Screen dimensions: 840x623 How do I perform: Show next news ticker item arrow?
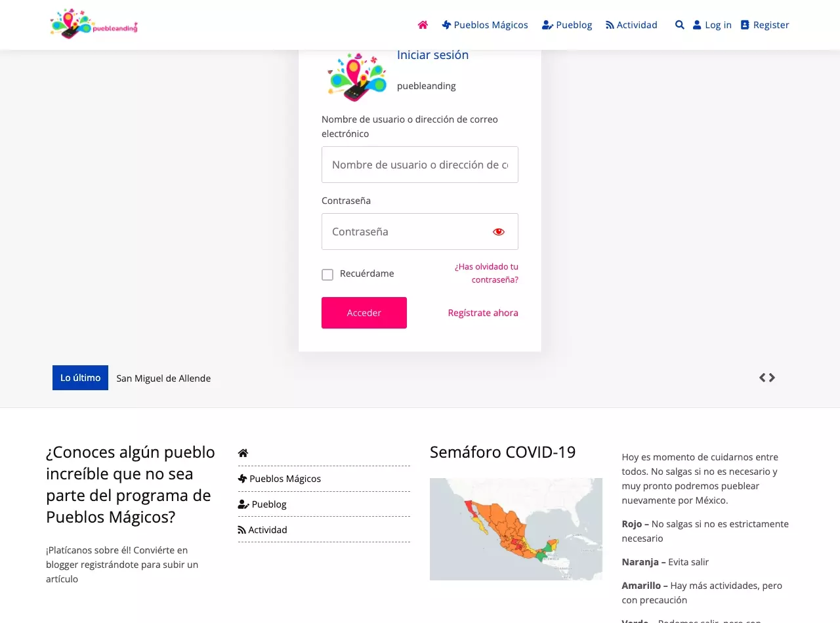click(x=772, y=378)
